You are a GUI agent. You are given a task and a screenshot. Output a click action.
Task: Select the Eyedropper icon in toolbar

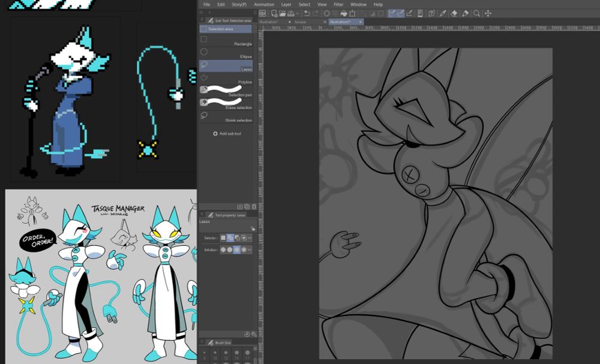tap(443, 13)
